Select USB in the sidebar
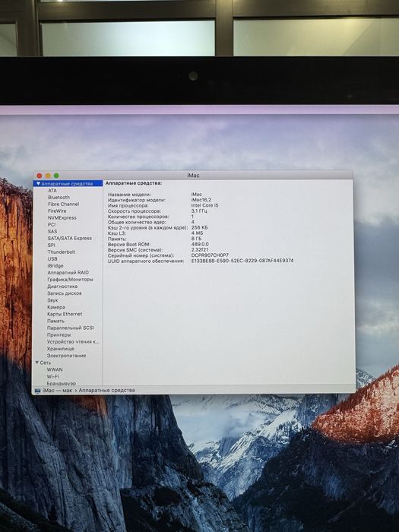Image resolution: width=399 pixels, height=532 pixels. click(x=52, y=258)
